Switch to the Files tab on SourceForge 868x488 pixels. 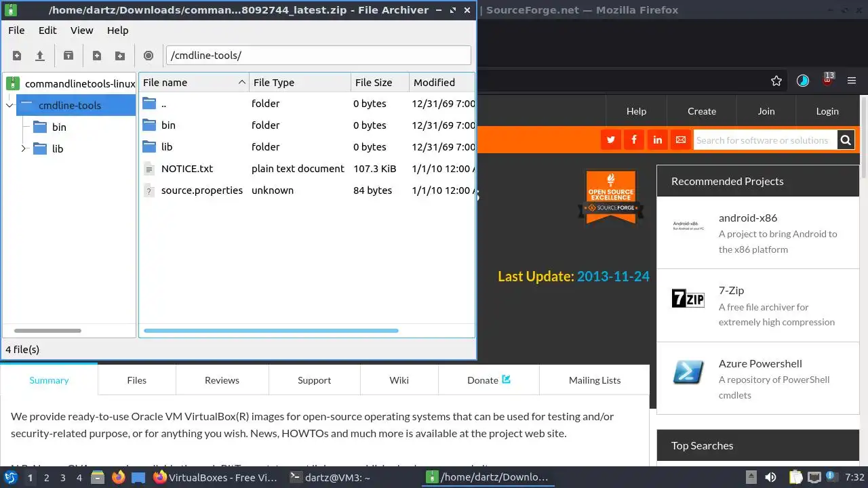(x=136, y=380)
